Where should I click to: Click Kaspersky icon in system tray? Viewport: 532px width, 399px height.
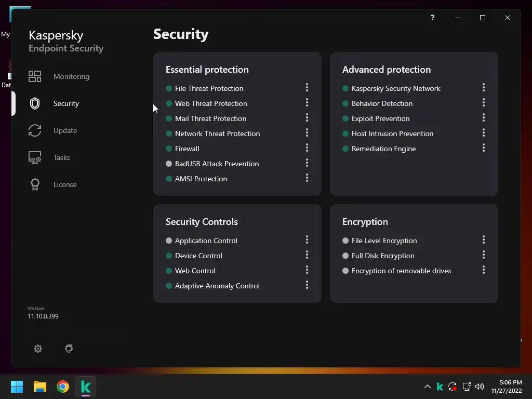click(x=440, y=387)
